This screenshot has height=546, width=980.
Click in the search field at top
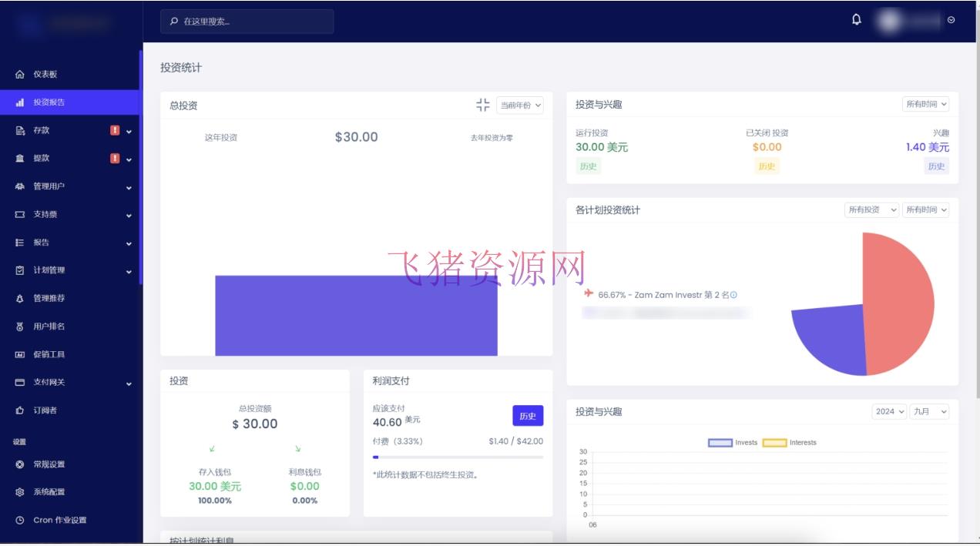click(x=247, y=22)
